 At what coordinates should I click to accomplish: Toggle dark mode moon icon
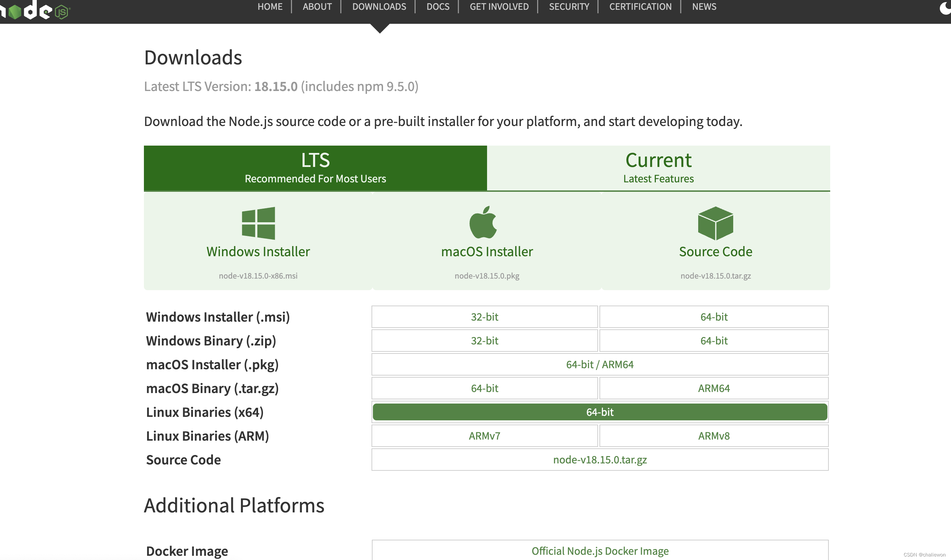point(945,8)
